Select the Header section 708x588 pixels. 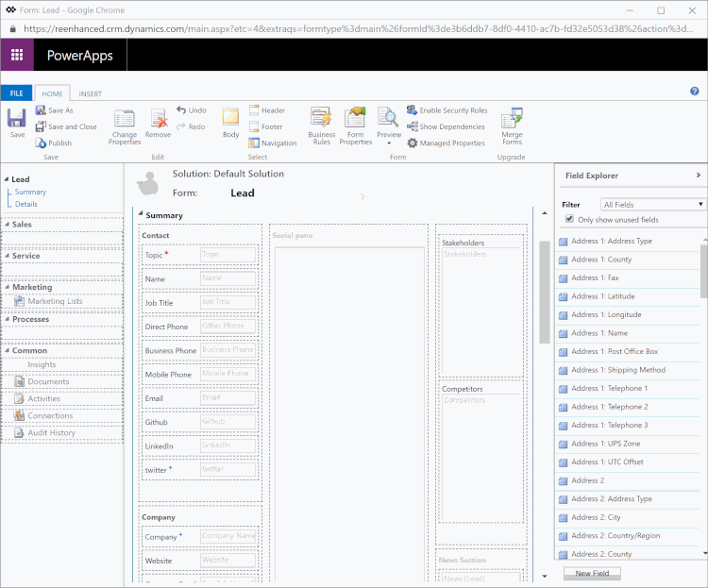coord(267,110)
